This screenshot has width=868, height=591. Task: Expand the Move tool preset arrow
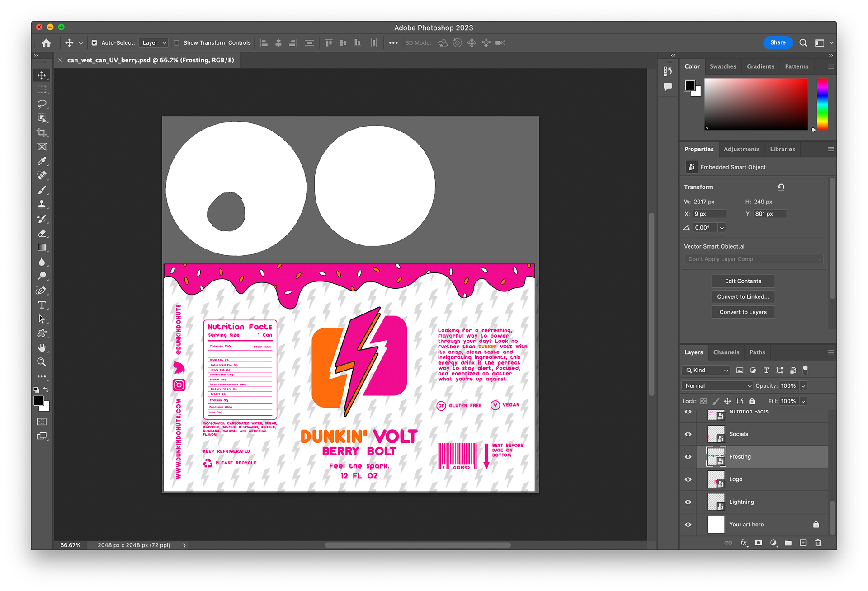[x=81, y=43]
